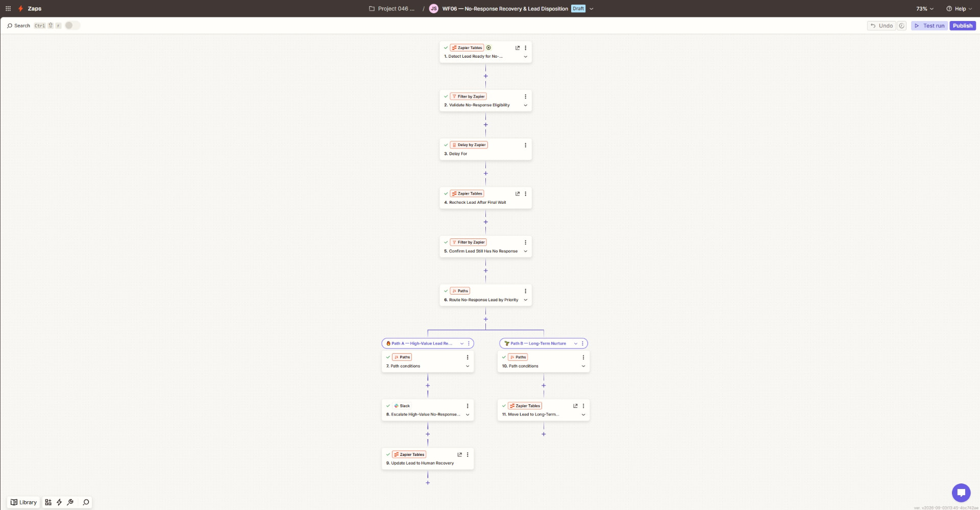Open Project 046 folder breadcrumb
This screenshot has width=980, height=510.
392,9
